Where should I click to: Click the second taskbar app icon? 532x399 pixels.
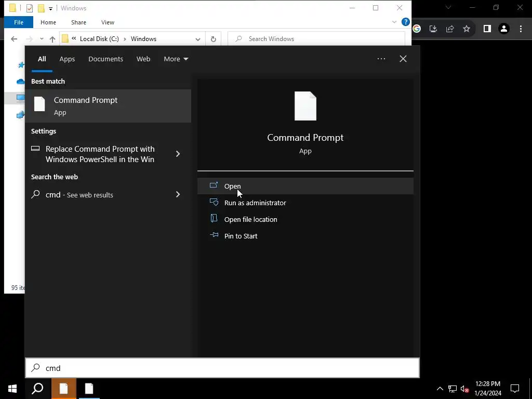[x=89, y=389]
